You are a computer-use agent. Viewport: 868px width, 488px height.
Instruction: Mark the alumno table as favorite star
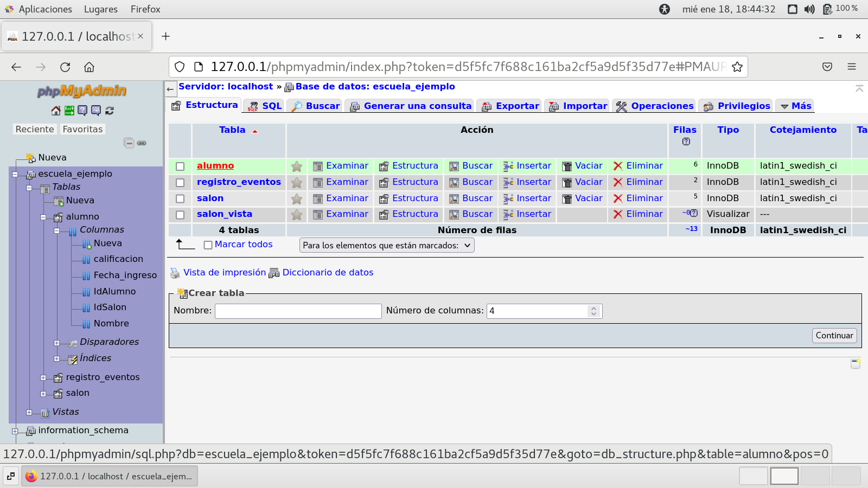[297, 166]
